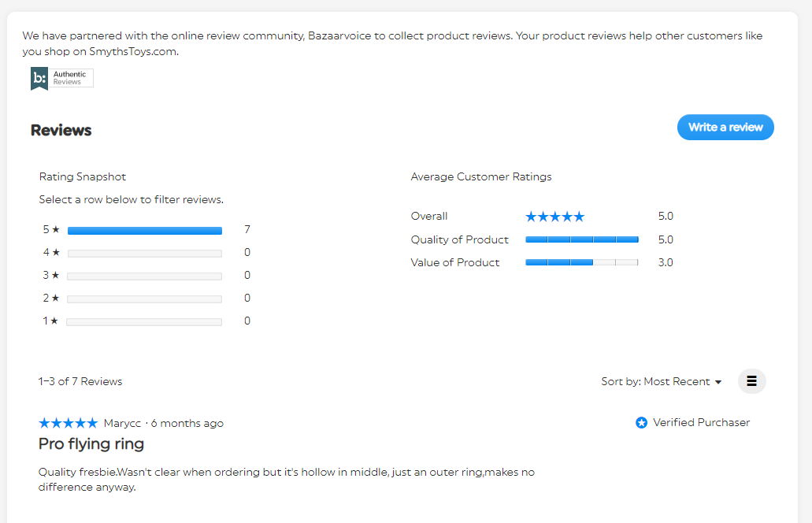Click the Reviews section heading

[x=61, y=131]
